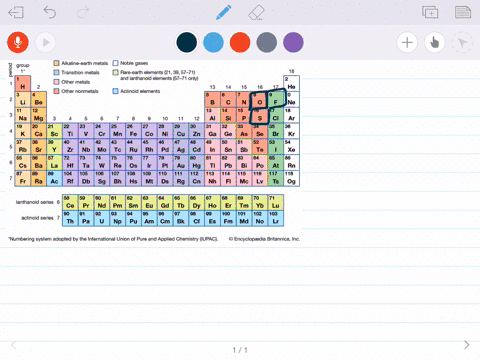
Task: Tap the Transition metals legend label
Action: point(80,72)
